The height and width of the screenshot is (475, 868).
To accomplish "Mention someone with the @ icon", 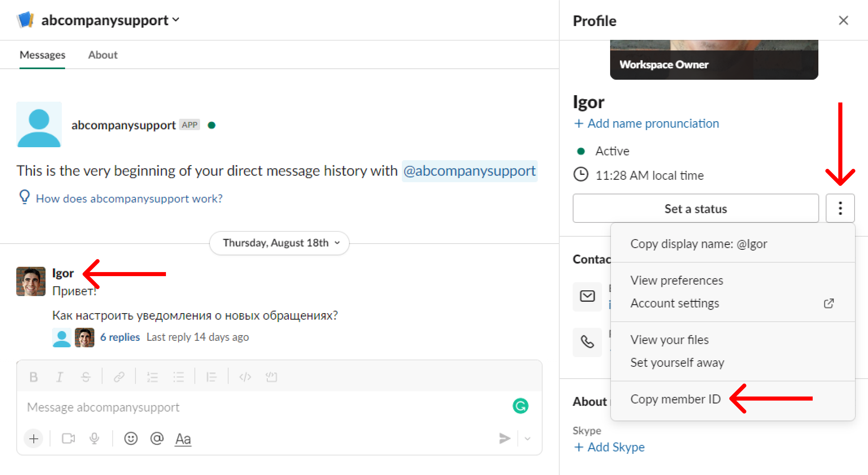I will coord(157,438).
